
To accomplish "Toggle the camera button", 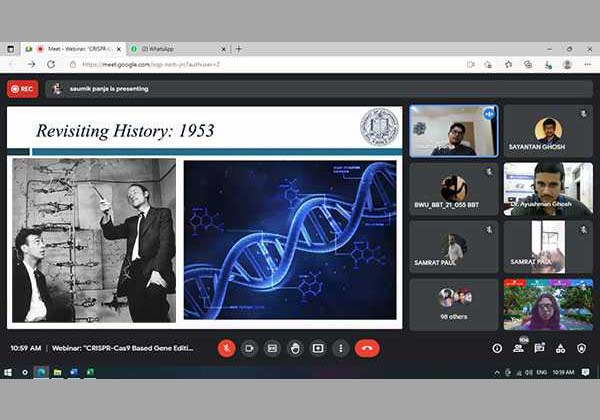I will 249,348.
